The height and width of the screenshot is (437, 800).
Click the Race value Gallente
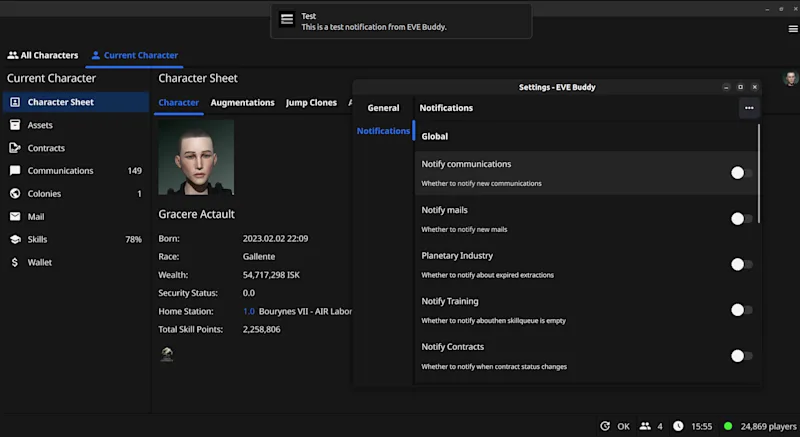[x=259, y=256]
